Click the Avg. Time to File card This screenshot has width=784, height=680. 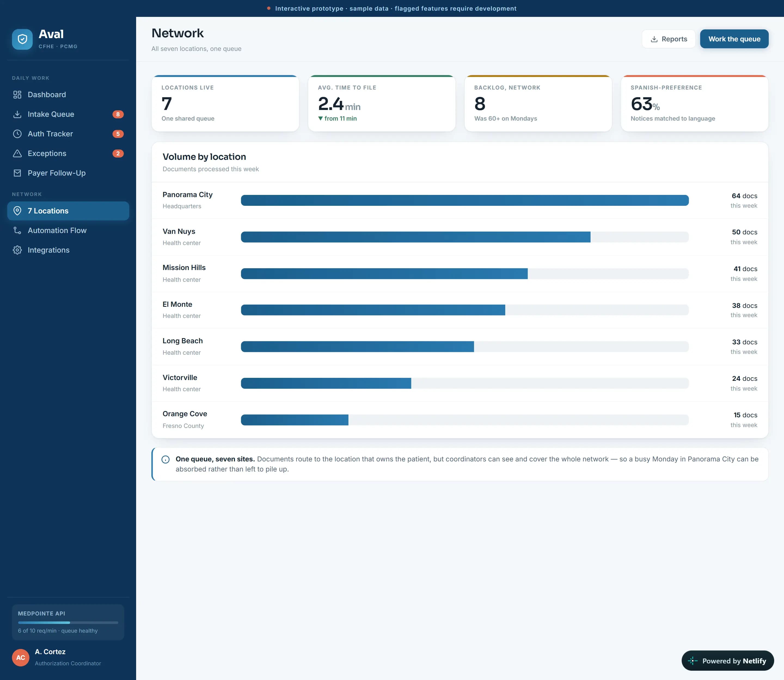(381, 104)
